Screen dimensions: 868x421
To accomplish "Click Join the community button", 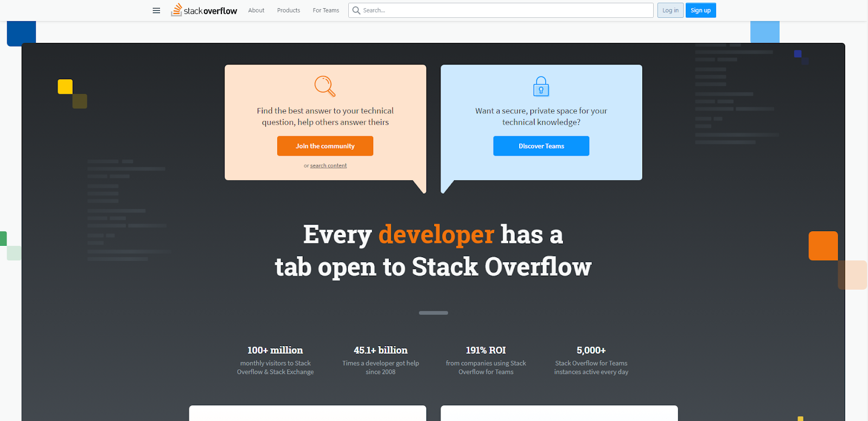I will [x=325, y=146].
